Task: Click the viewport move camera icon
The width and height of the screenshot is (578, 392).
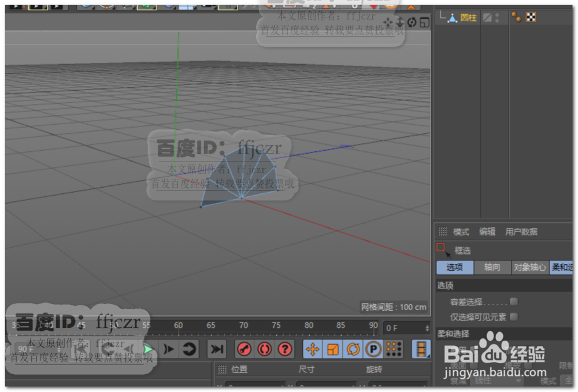Action: (x=388, y=23)
